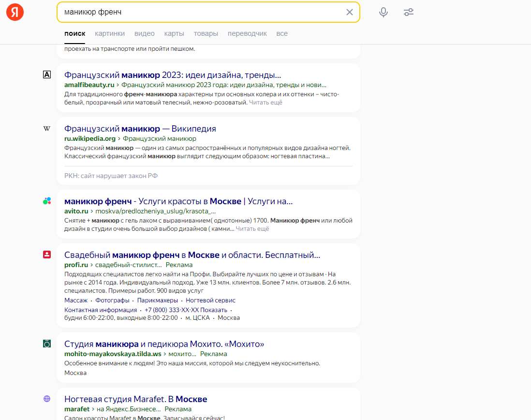The image size is (531, 420).
Task: Clear the search query with X
Action: coord(350,12)
